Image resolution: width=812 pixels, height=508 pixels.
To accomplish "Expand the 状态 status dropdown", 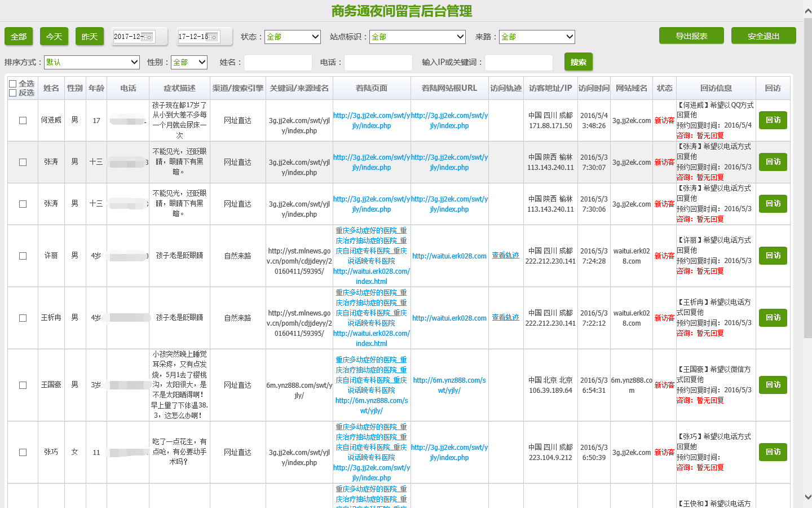I will coord(292,37).
